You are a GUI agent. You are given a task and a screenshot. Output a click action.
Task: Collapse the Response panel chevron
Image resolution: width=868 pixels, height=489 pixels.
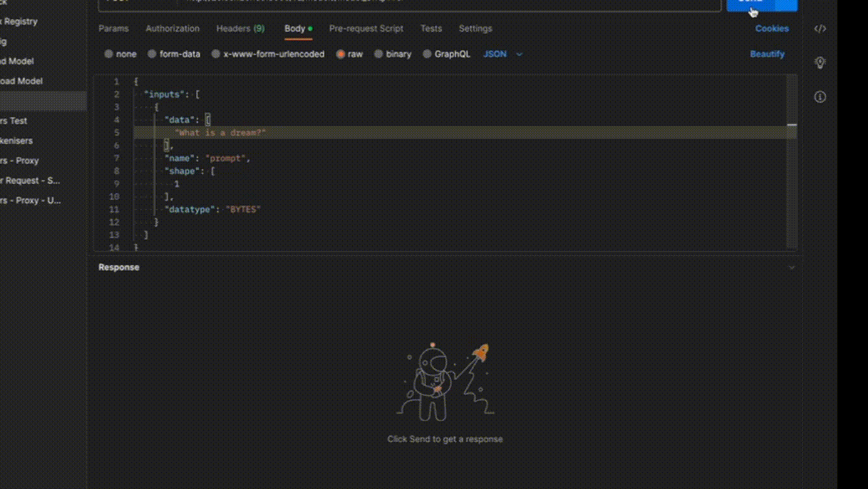tap(791, 267)
